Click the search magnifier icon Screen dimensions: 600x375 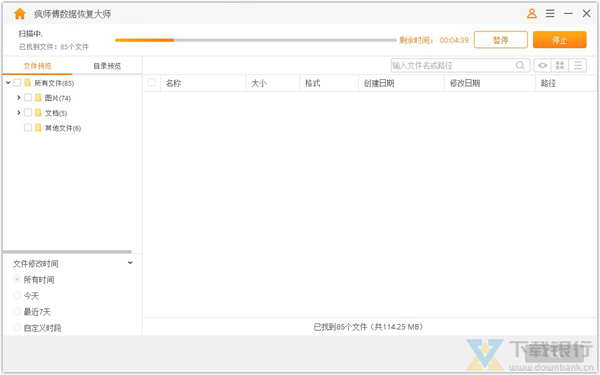pos(520,65)
